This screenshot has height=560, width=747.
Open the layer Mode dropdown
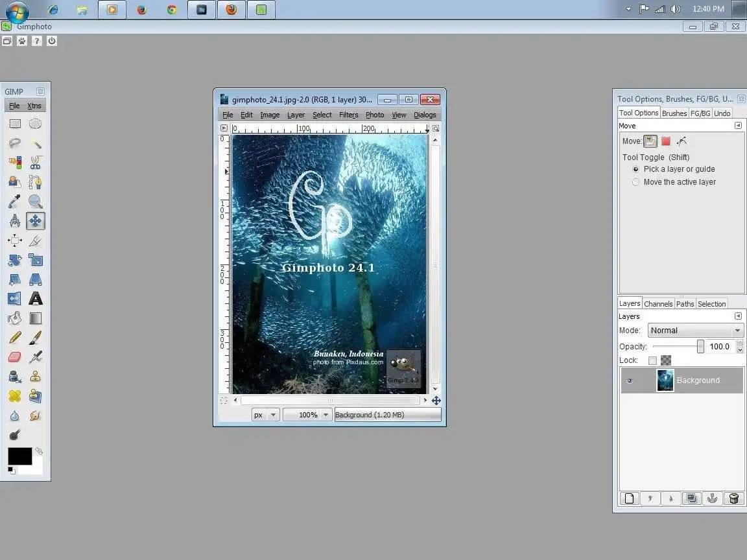[x=695, y=331]
